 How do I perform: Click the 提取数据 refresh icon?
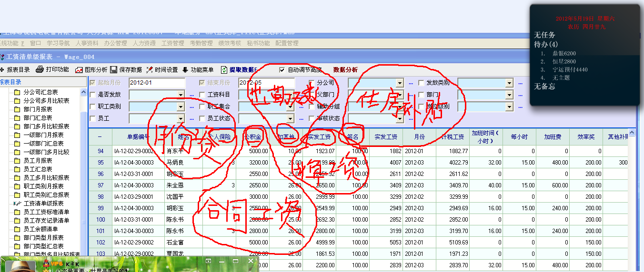[223, 69]
